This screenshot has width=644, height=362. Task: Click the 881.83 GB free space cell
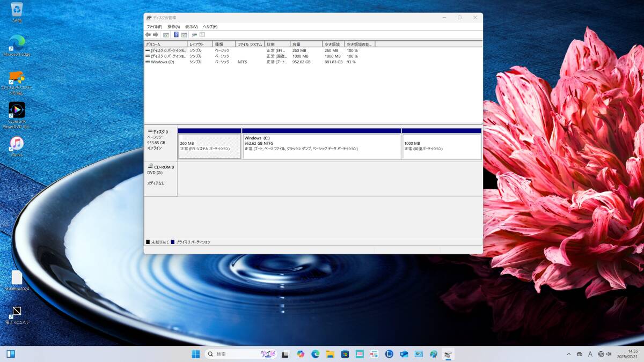[334, 62]
